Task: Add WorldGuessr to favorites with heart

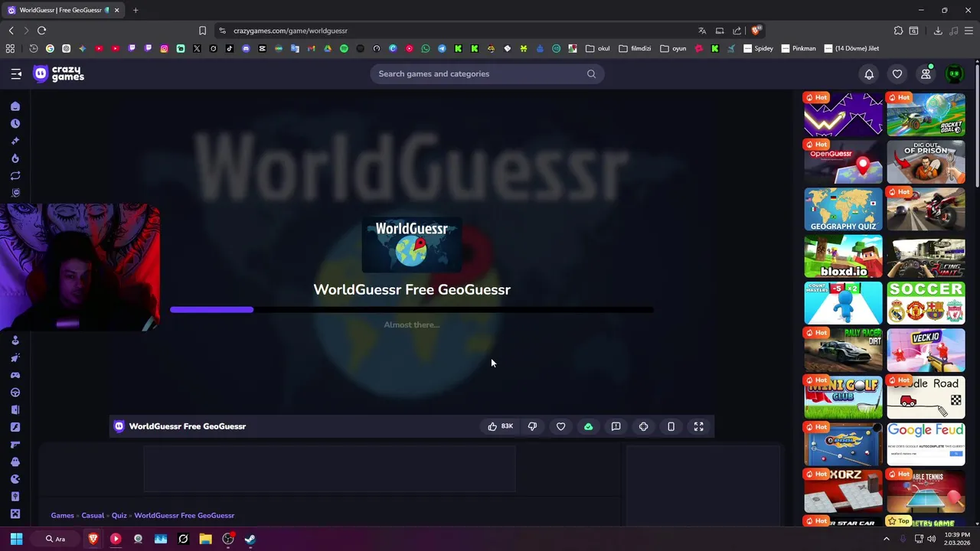Action: click(x=560, y=426)
